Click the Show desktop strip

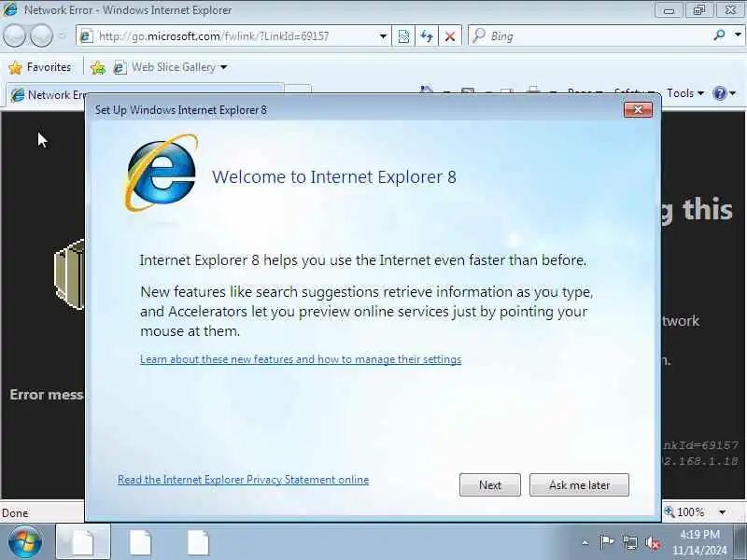(740, 542)
